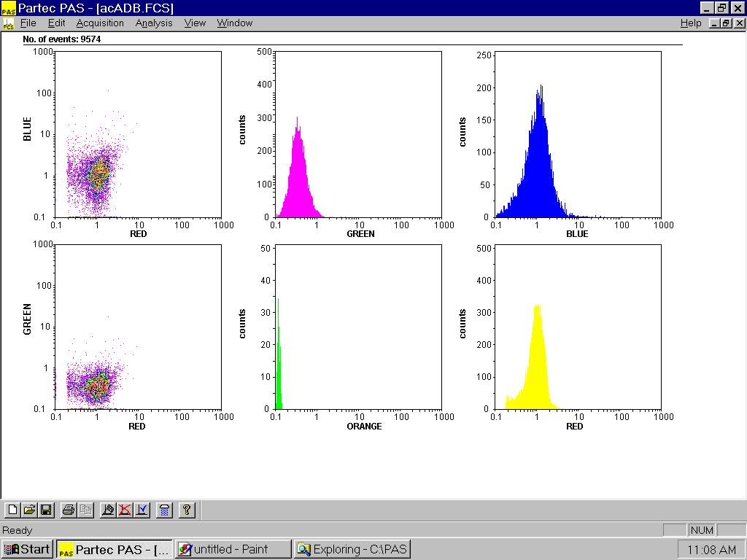Save using the floppy disk icon
747x560 pixels.
45,510
